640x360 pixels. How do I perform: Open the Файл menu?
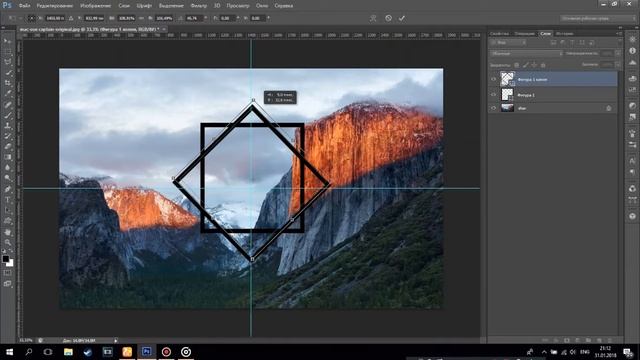(x=24, y=6)
